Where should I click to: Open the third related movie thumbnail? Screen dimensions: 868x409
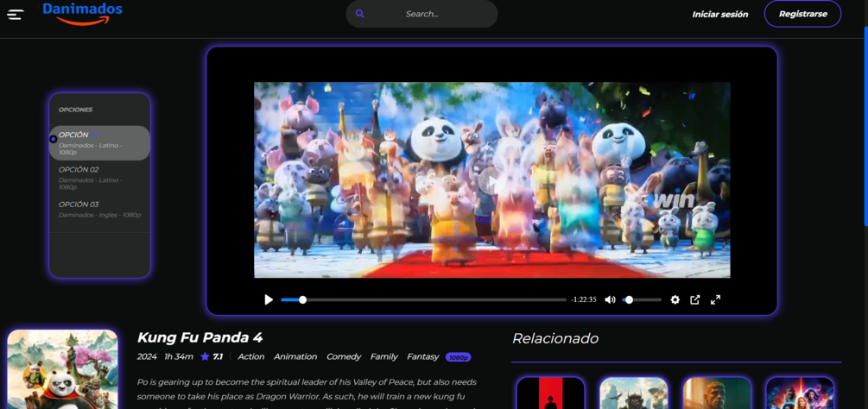(x=717, y=393)
